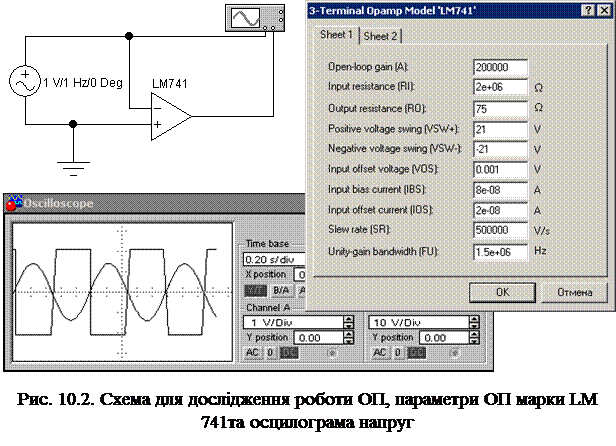
Task: Select B/A display mode on oscilloscope
Action: 281,290
